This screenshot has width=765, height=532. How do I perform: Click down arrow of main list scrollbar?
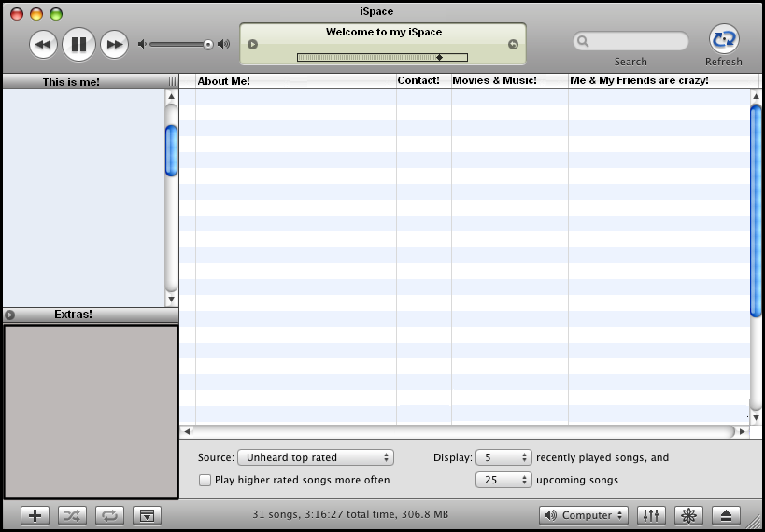coord(756,418)
